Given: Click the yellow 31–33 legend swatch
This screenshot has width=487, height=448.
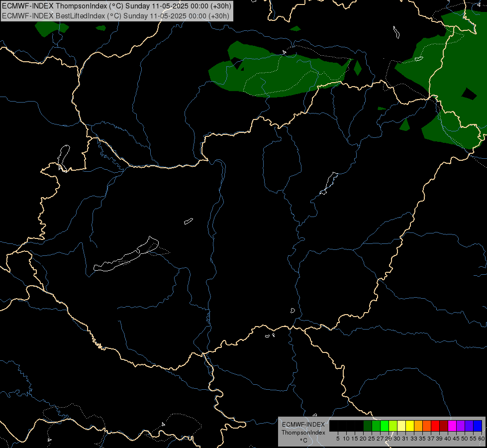Looking at the screenshot, I should 410,426.
